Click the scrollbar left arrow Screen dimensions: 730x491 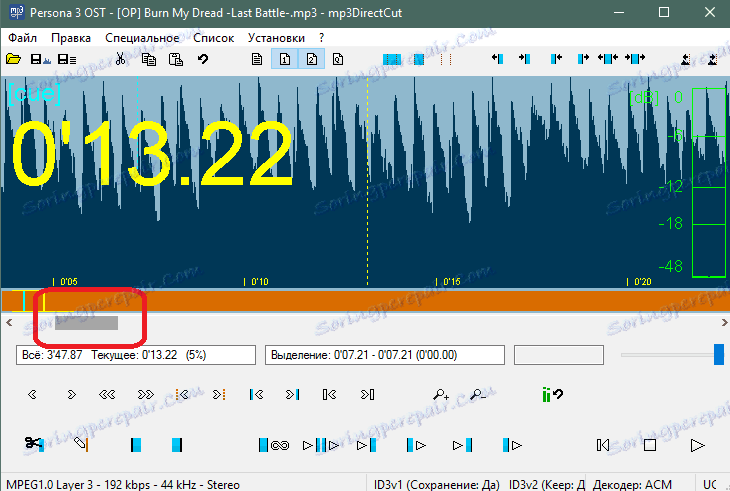(9, 323)
